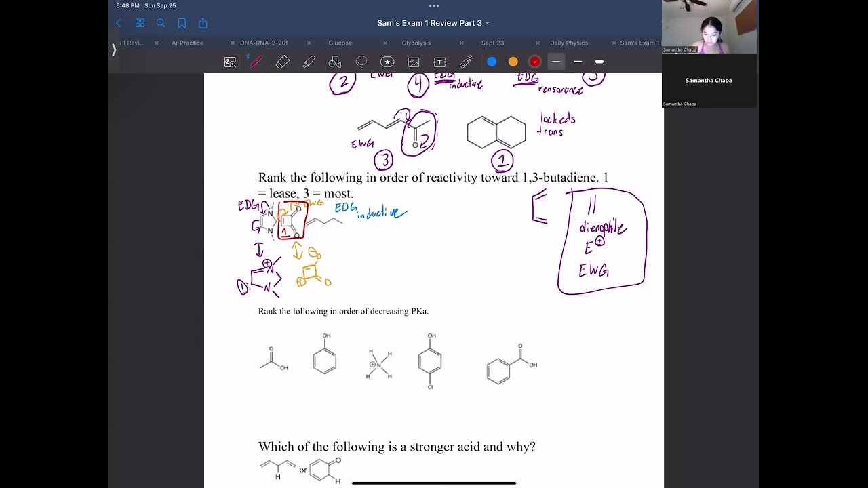The image size is (868, 488).
Task: Switch to the Glucose tab
Action: [340, 43]
